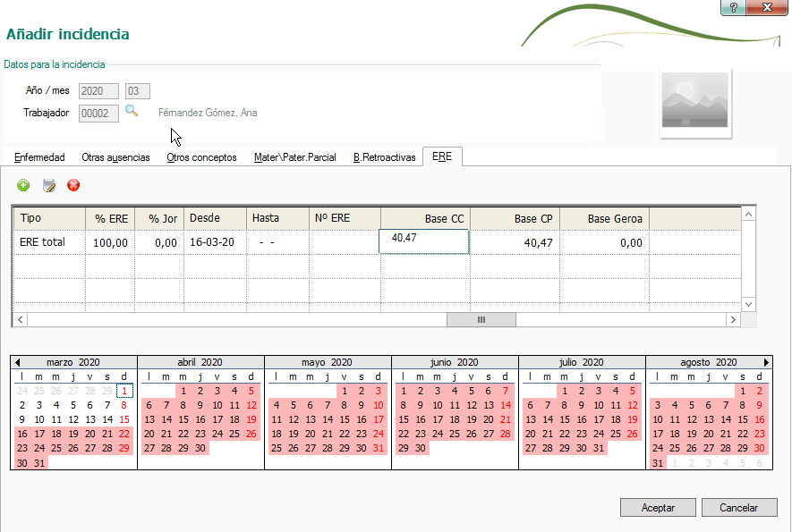Click the Base CP value 40,47
Screen dimensions: 792x532
pos(515,243)
